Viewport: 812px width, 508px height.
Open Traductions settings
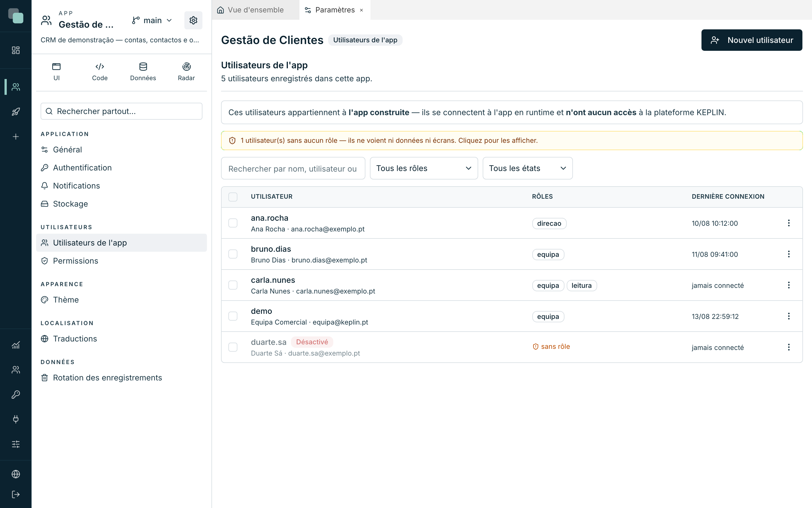[122, 339]
